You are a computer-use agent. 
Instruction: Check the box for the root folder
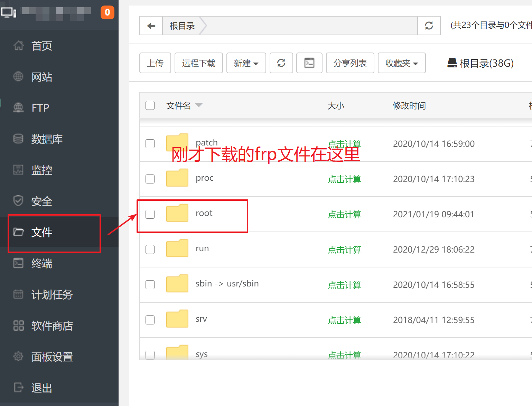pos(150,214)
